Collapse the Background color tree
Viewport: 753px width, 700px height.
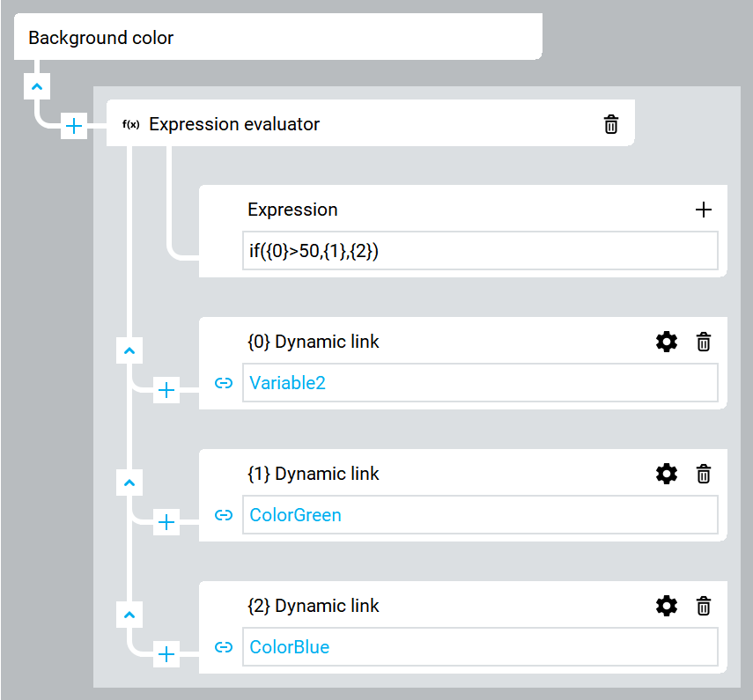[x=37, y=87]
